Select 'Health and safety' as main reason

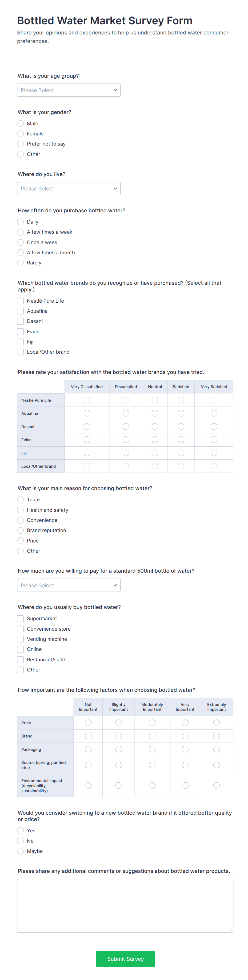pos(21,510)
